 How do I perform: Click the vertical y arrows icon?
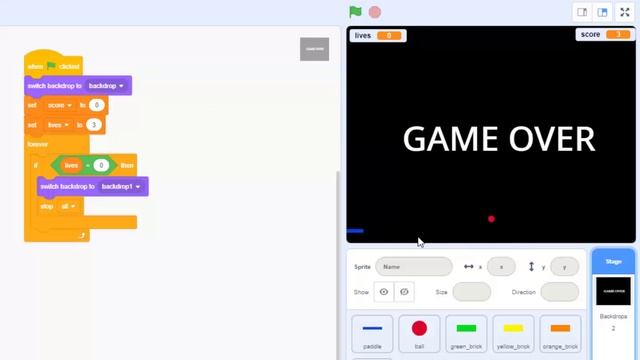(531, 267)
